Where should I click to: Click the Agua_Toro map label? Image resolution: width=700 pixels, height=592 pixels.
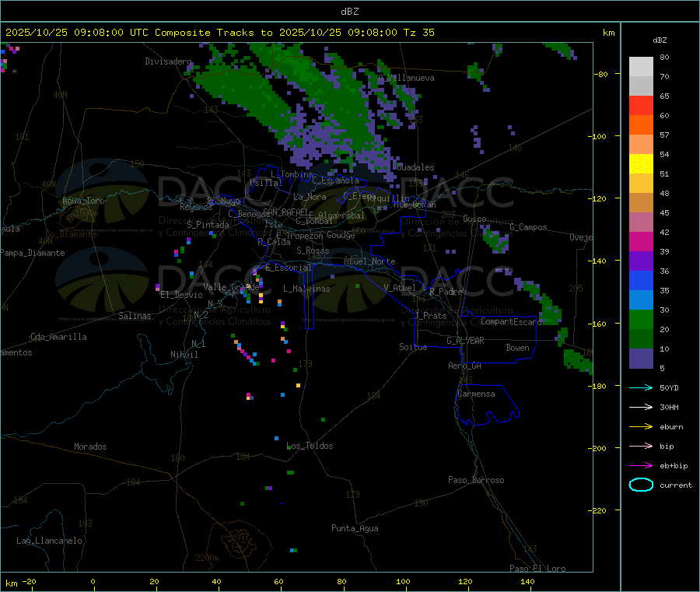tap(83, 201)
